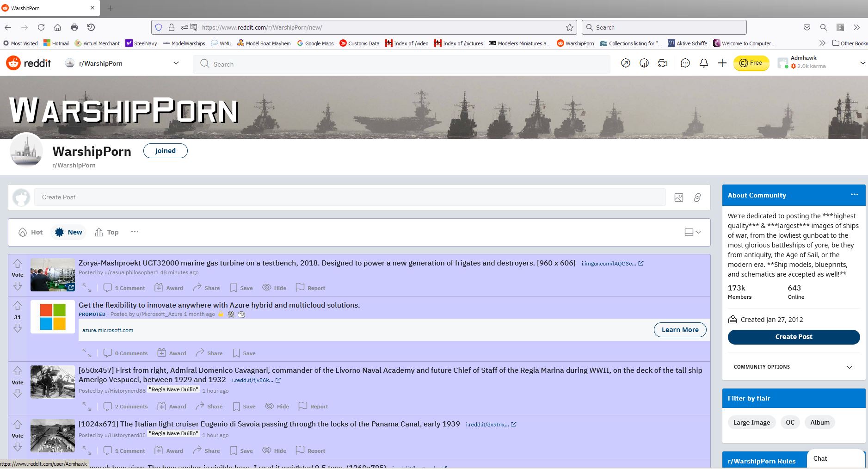This screenshot has width=868, height=469.
Task: Expand the Azure promoted post preview
Action: point(87,353)
